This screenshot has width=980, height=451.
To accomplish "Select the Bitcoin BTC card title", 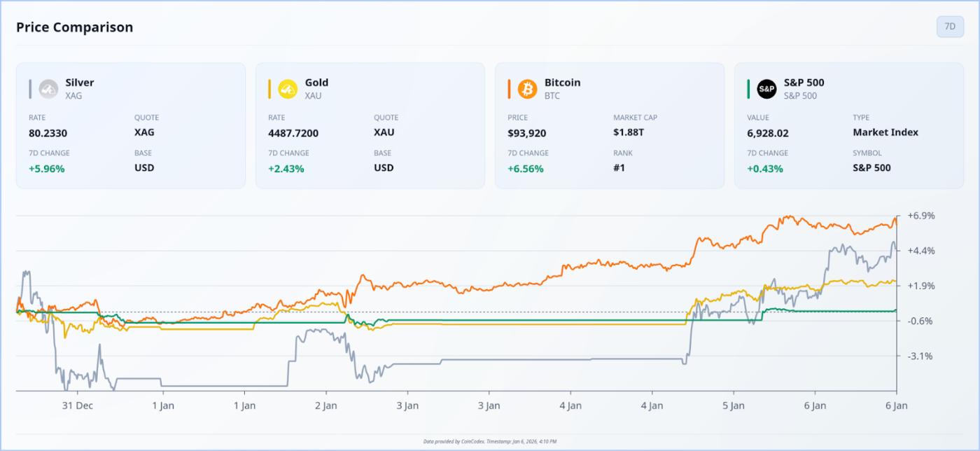I will (x=561, y=82).
